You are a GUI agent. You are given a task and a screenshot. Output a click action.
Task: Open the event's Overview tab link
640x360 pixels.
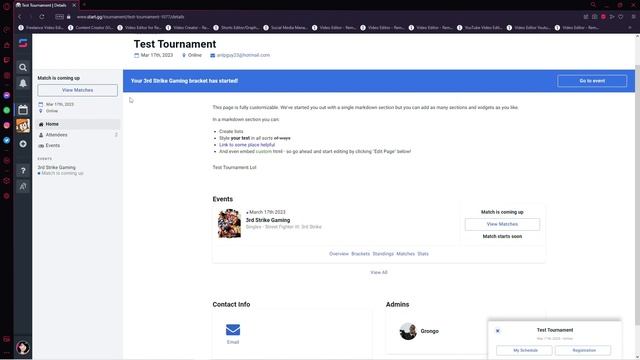click(339, 254)
